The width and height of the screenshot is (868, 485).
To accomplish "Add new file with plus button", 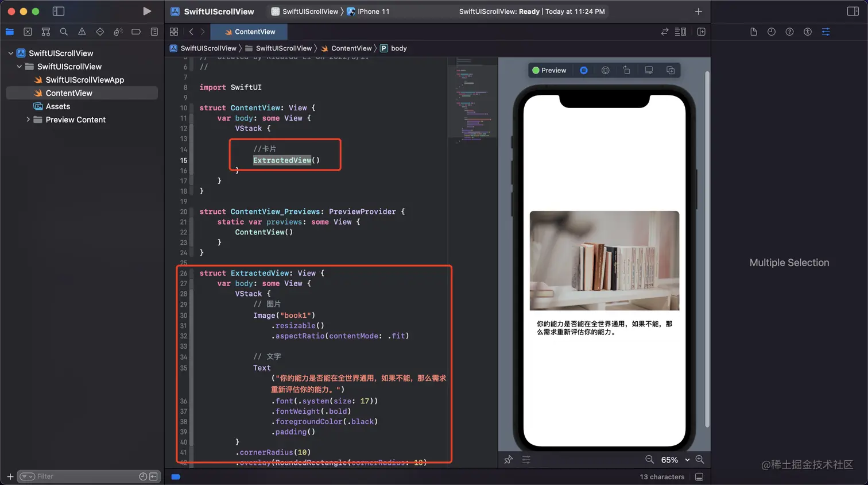I will (10, 476).
